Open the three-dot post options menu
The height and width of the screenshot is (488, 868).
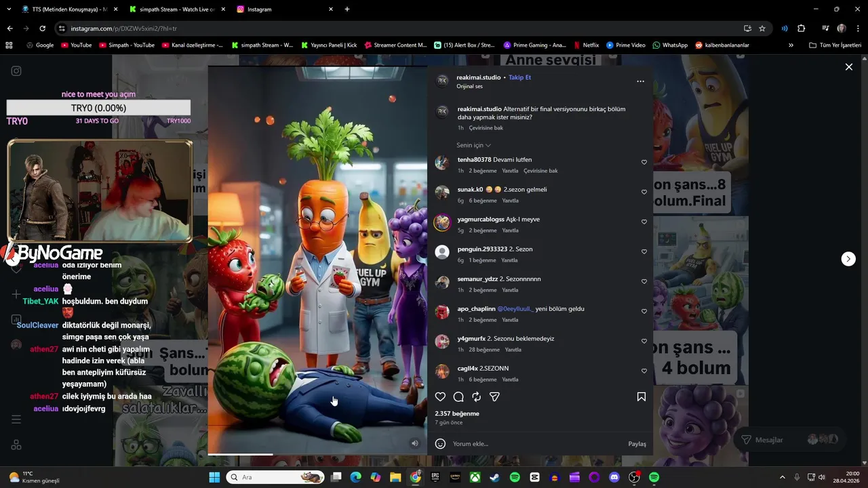coord(640,81)
